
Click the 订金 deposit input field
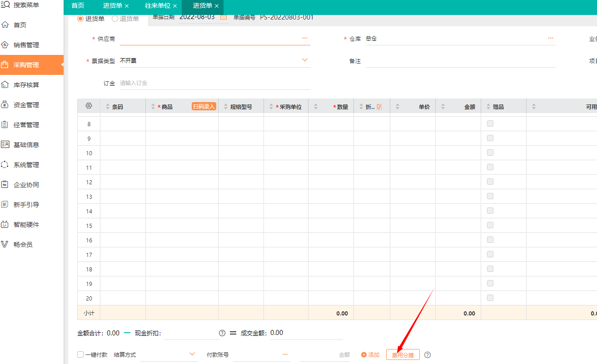pos(214,83)
